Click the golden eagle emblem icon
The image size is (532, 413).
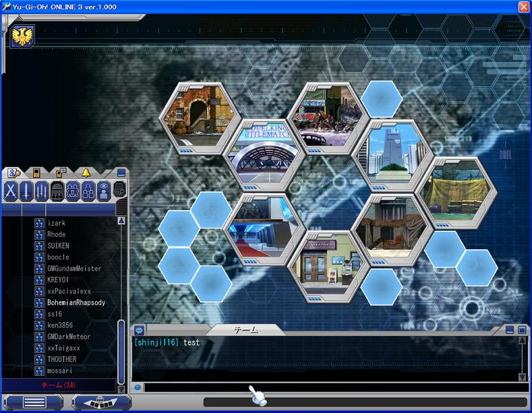[22, 36]
